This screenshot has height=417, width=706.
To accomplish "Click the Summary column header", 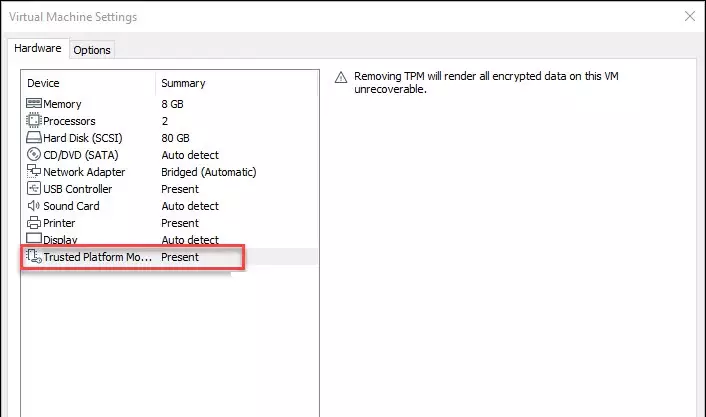I will 183,83.
